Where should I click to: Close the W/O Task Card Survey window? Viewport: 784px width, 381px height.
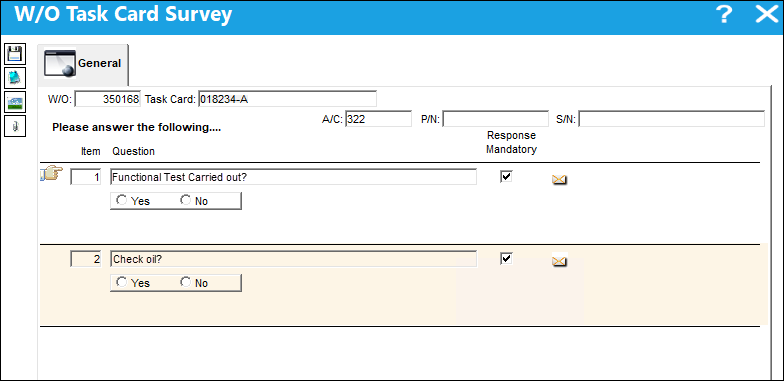[766, 15]
